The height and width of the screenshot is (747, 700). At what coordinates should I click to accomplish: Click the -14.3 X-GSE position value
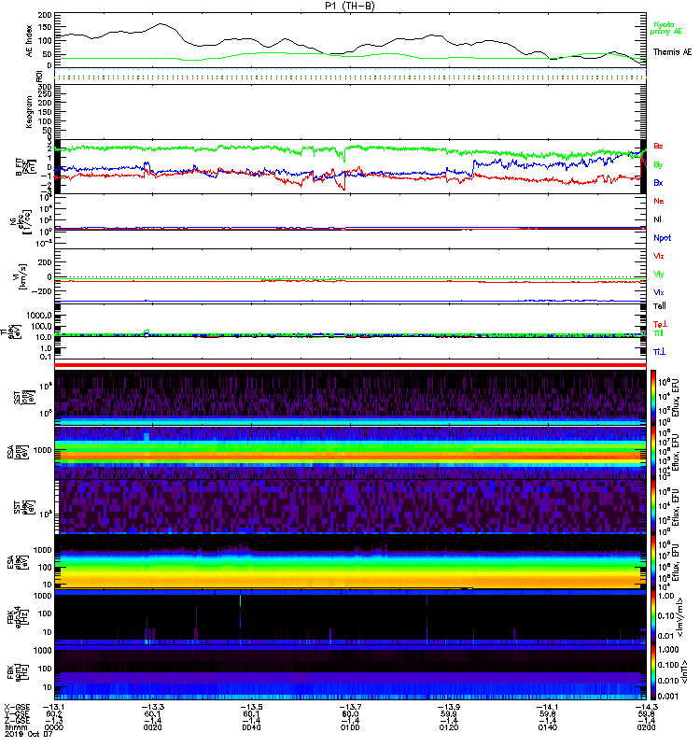(646, 707)
